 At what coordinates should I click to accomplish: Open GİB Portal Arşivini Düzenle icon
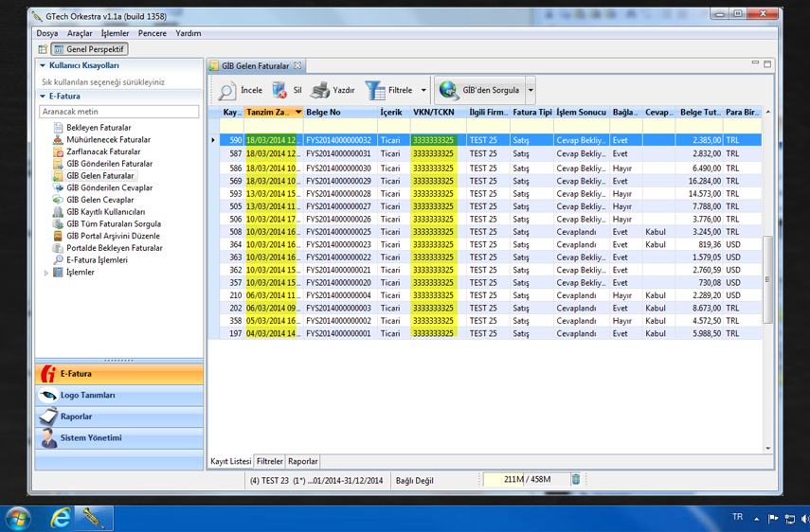click(58, 236)
